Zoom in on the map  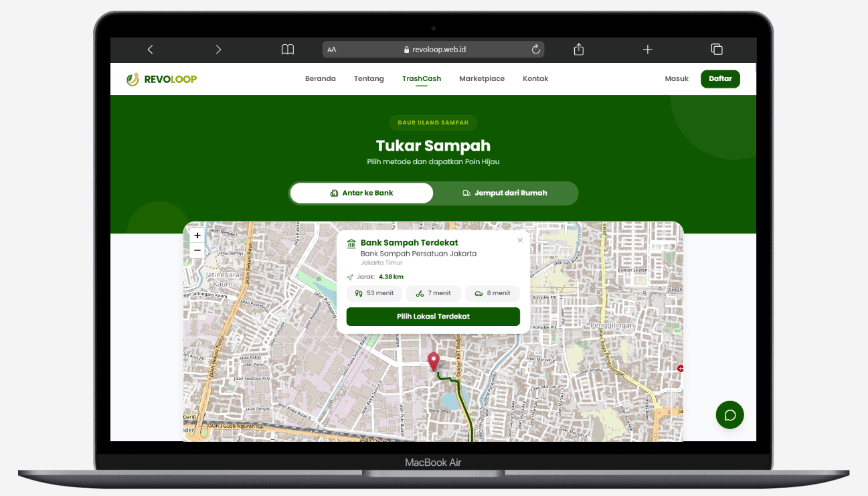click(197, 236)
